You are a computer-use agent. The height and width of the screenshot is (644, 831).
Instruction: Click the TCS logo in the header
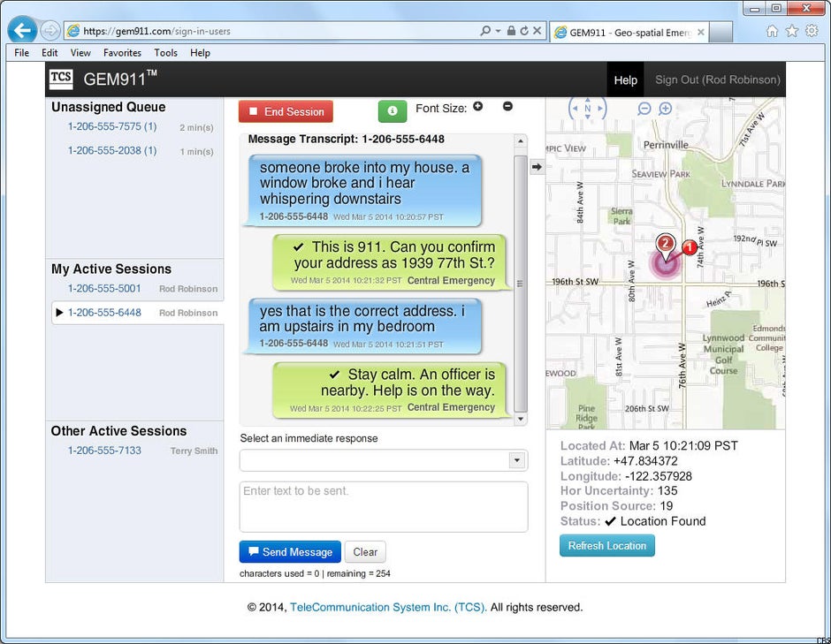click(60, 80)
